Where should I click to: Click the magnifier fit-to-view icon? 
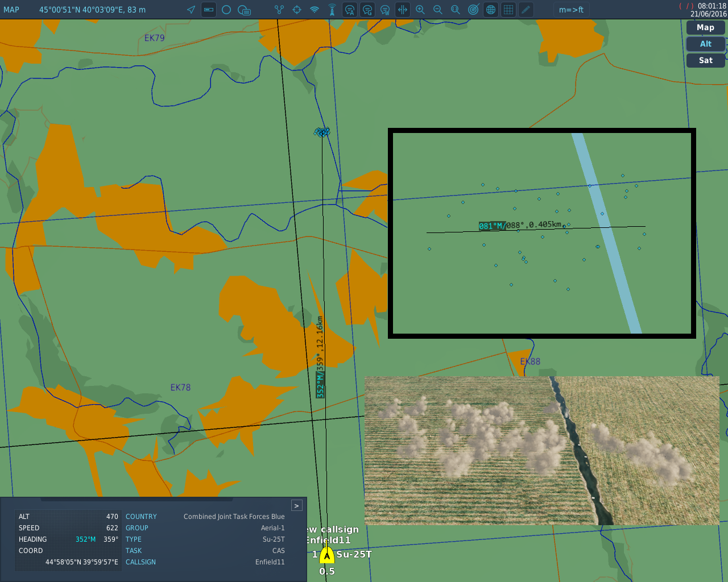pos(456,10)
